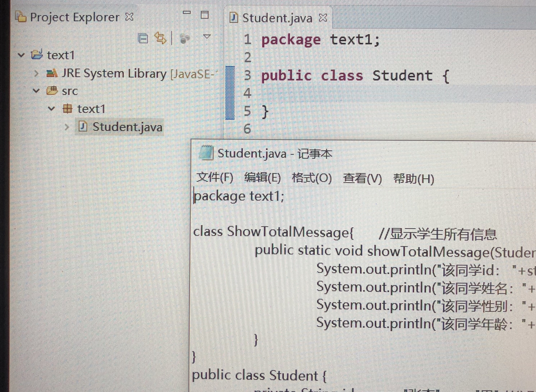This screenshot has width=536, height=392.
Task: Collapse the src folder arrow
Action: coord(36,91)
